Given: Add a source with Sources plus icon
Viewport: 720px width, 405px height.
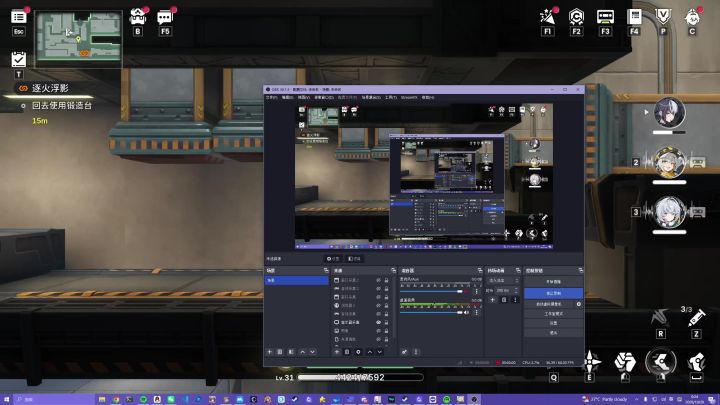Looking at the screenshot, I should coord(337,352).
